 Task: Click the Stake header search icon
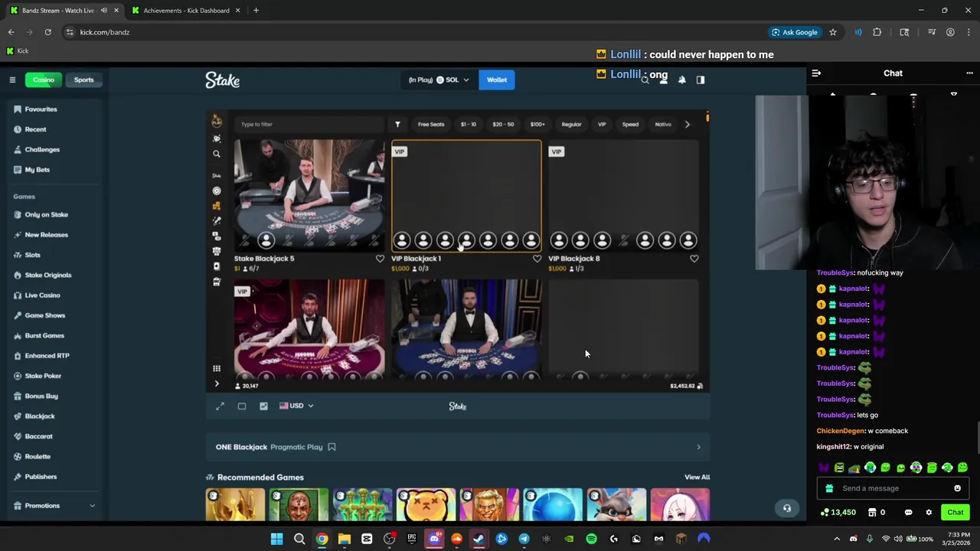(645, 80)
